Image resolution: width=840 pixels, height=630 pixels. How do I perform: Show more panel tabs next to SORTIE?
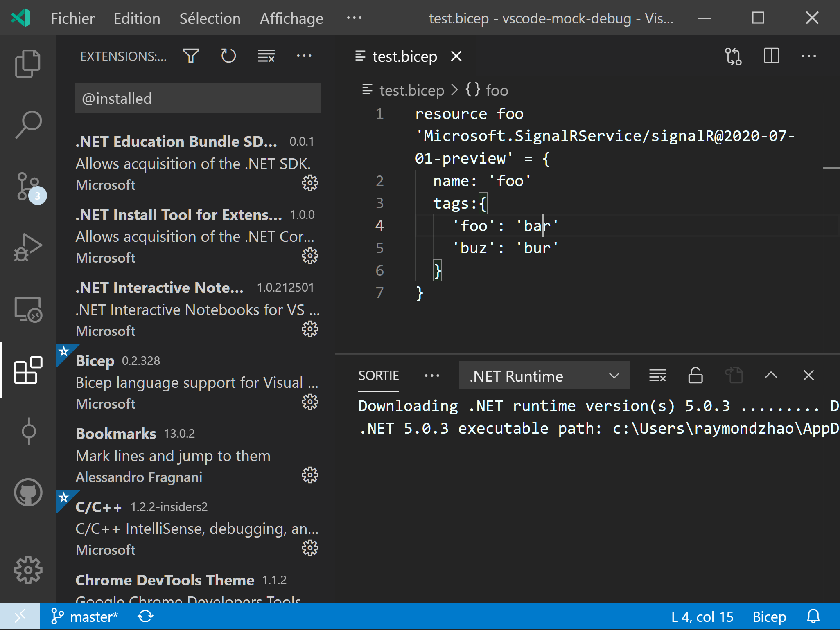pyautogui.click(x=432, y=376)
